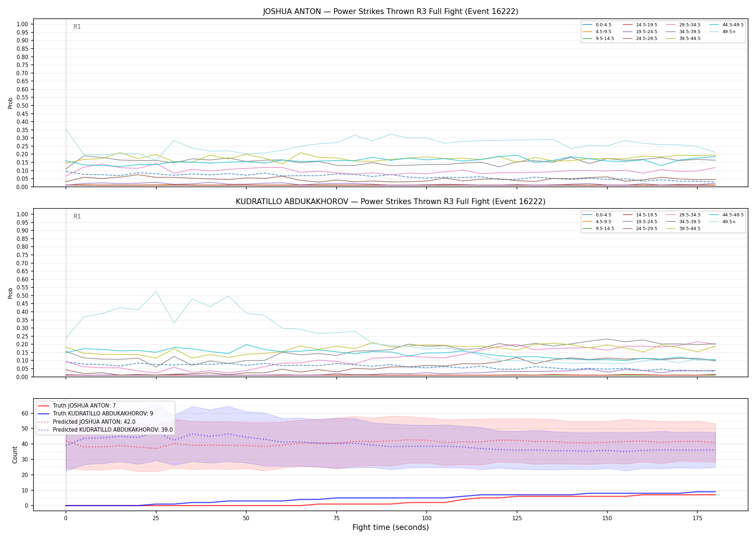Click the 'Predicted KUDRATILLO ABDUKAKHOROV: 39.0' legend entry
Screen dimensions: 756x540
click(x=105, y=429)
